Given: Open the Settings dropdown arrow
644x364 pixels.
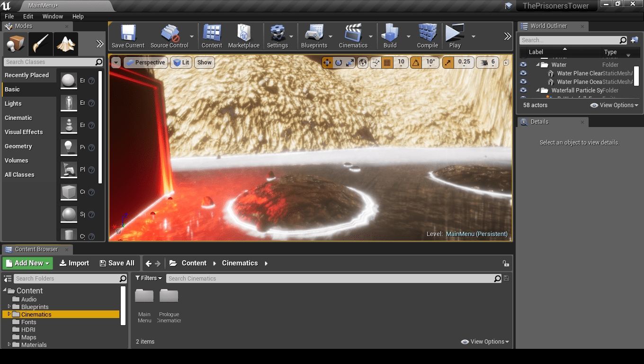Looking at the screenshot, I should pyautogui.click(x=291, y=36).
